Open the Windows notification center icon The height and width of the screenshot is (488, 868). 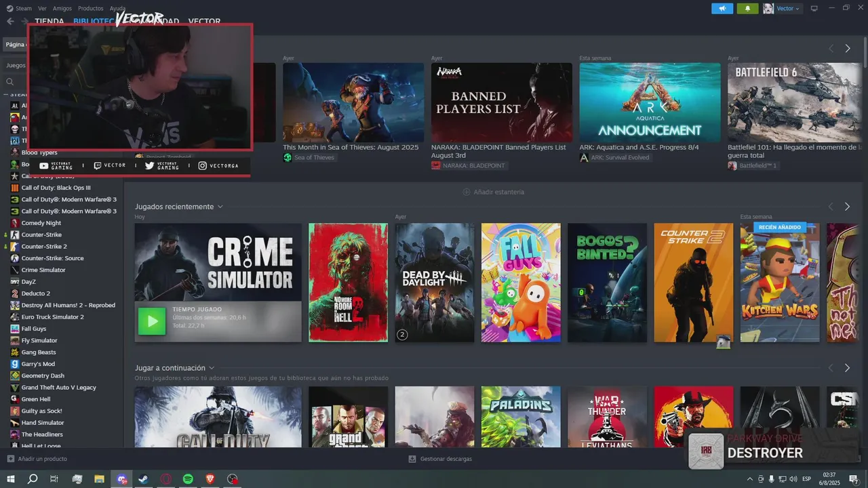[854, 479]
